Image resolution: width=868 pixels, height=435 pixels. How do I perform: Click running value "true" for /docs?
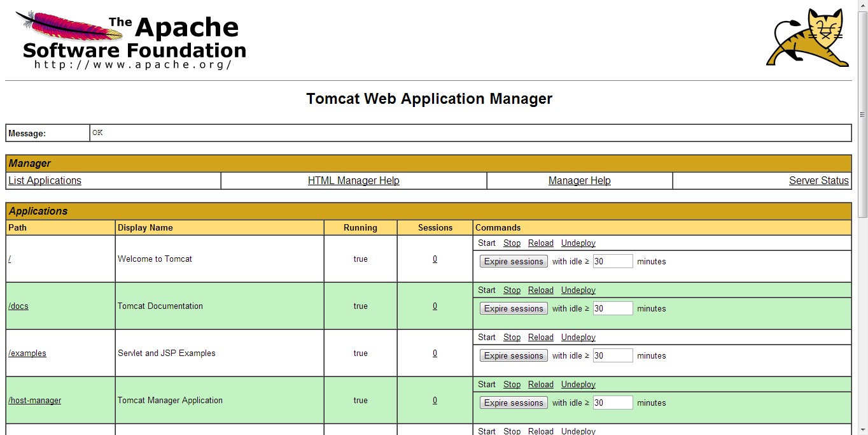click(361, 306)
